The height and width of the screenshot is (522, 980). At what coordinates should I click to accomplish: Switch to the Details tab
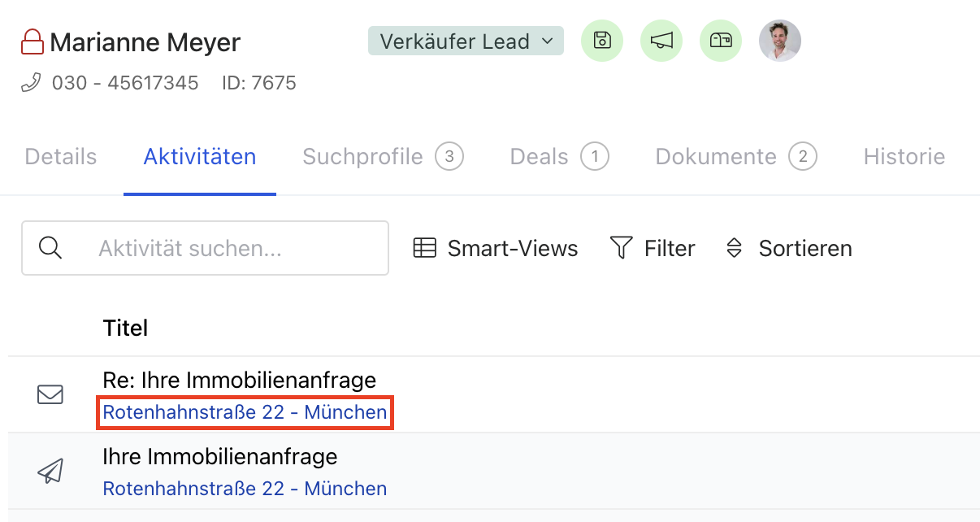point(61,157)
